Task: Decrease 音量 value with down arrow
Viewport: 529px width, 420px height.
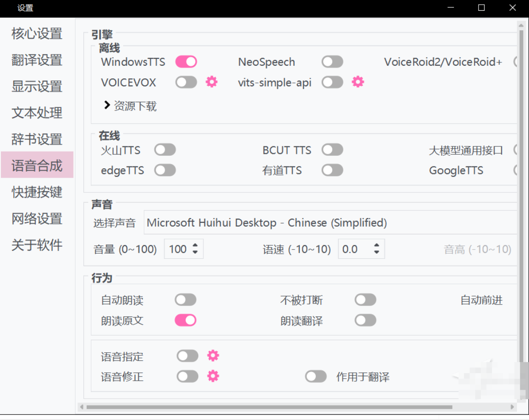Action: pyautogui.click(x=195, y=252)
